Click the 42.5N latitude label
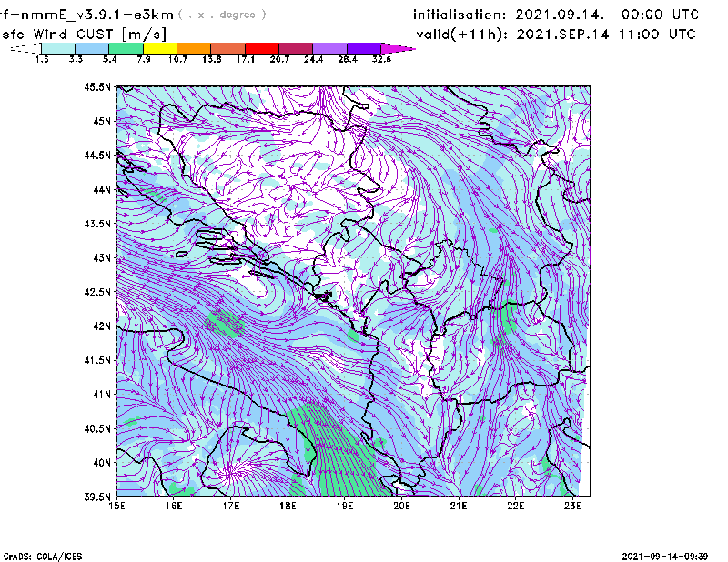Image resolution: width=728 pixels, height=562 pixels. click(x=97, y=292)
